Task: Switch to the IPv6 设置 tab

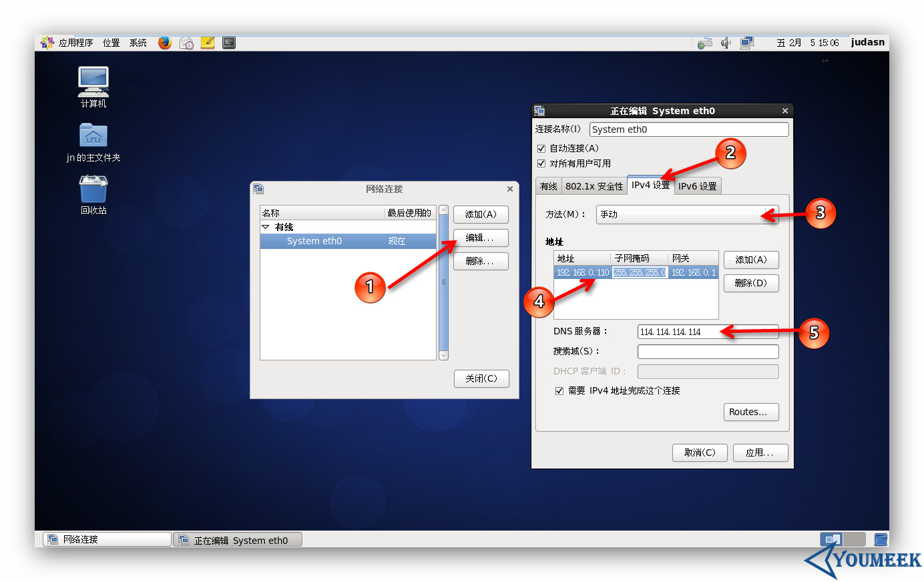Action: (x=697, y=186)
